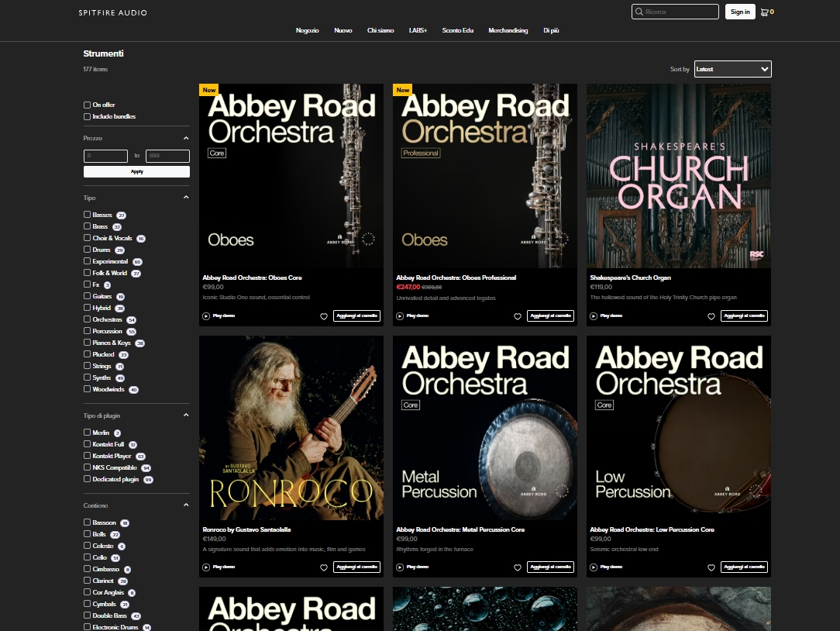The width and height of the screenshot is (840, 631).
Task: Go to the Sconto Edu menu
Action: (457, 30)
